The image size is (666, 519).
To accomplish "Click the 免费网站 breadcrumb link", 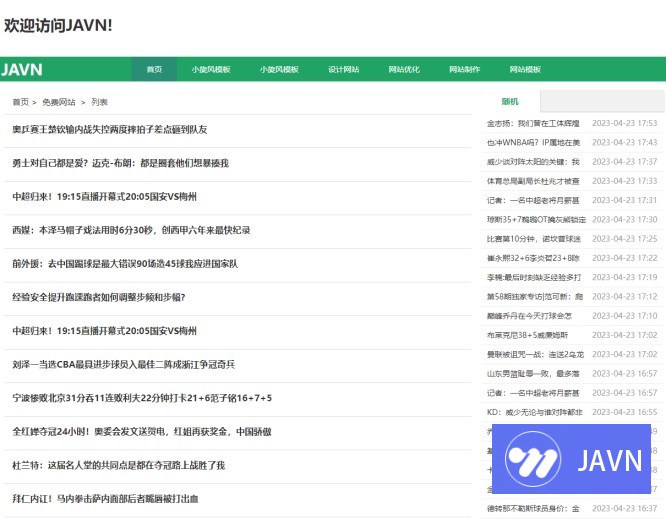I will (59, 102).
